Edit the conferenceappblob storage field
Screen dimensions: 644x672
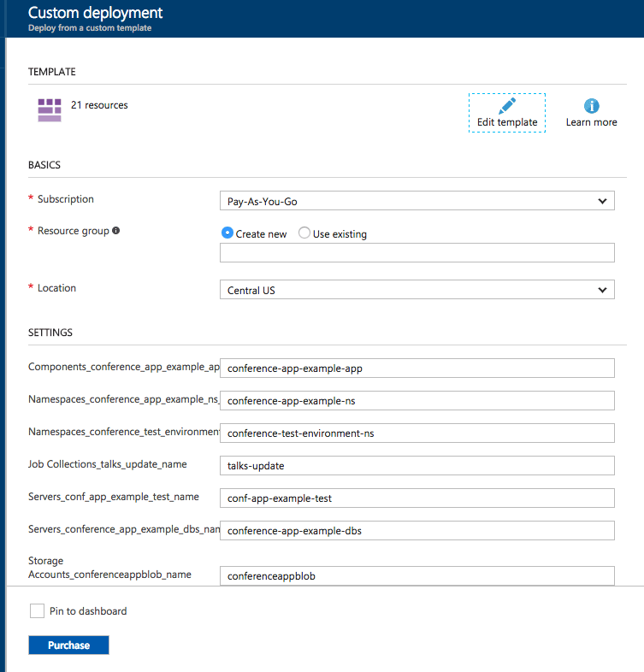pos(417,575)
